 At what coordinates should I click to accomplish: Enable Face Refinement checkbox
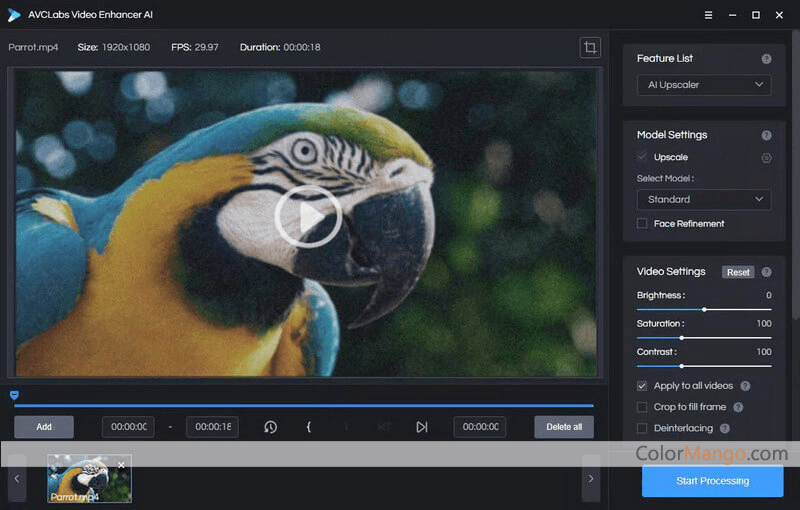click(642, 223)
